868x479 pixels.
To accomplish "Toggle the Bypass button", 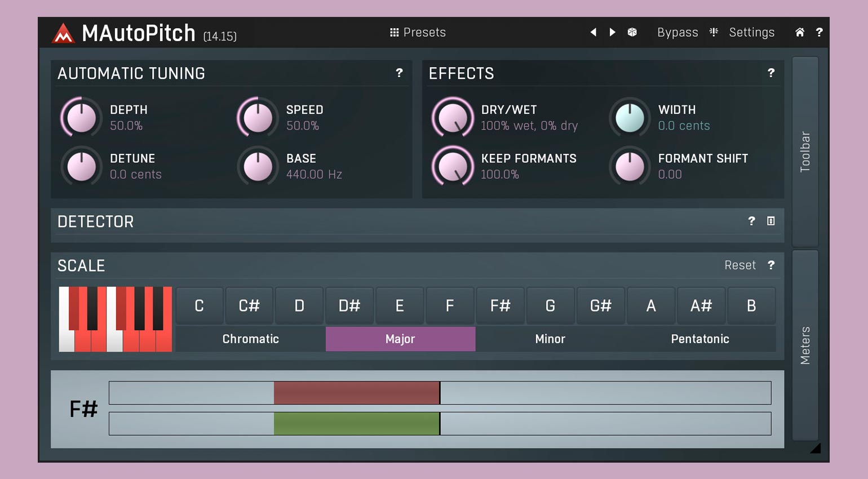I will (x=677, y=33).
